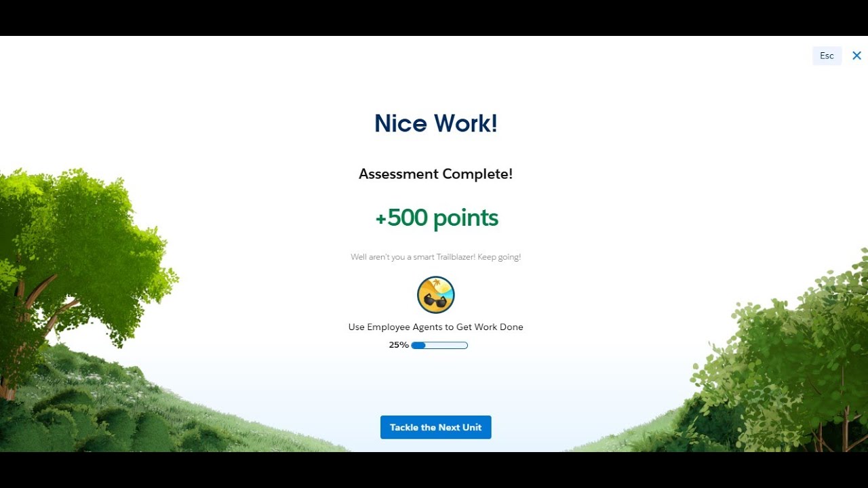Viewport: 868px width, 488px height.
Task: Click the module progress bar
Action: pyautogui.click(x=439, y=345)
